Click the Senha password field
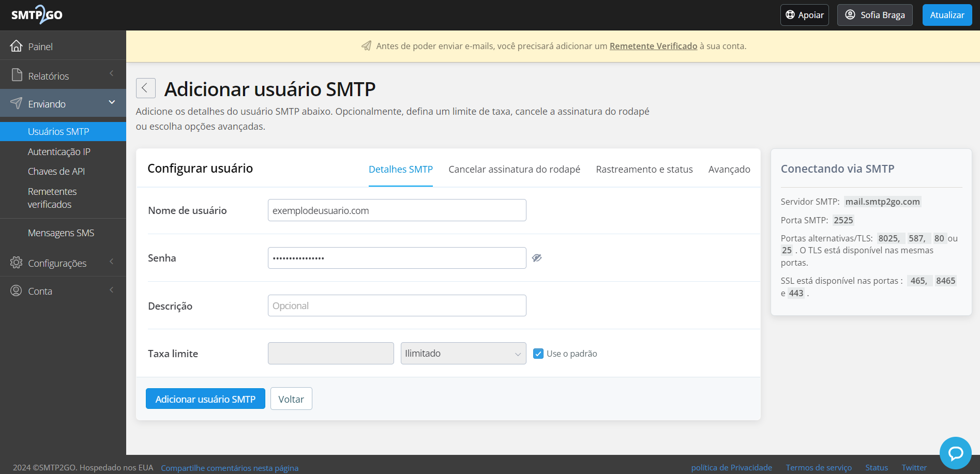The image size is (980, 474). coord(397,258)
